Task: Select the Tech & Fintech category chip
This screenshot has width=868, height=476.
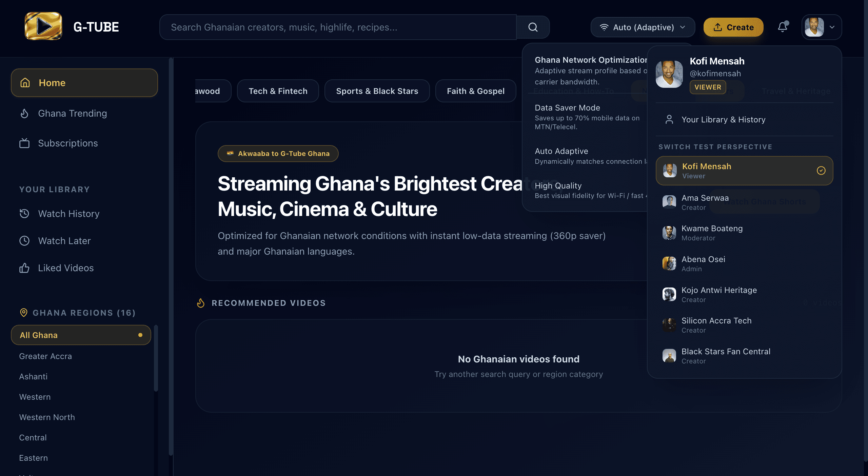Action: [278, 91]
